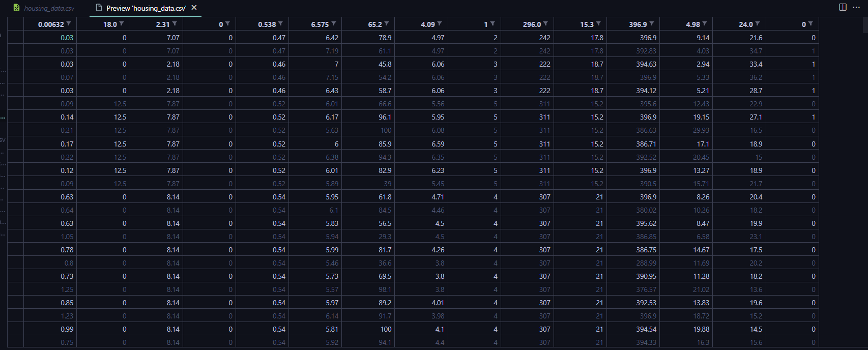This screenshot has width=868, height=350.
Task: Open filter for the 24.0 column
Action: click(x=758, y=24)
